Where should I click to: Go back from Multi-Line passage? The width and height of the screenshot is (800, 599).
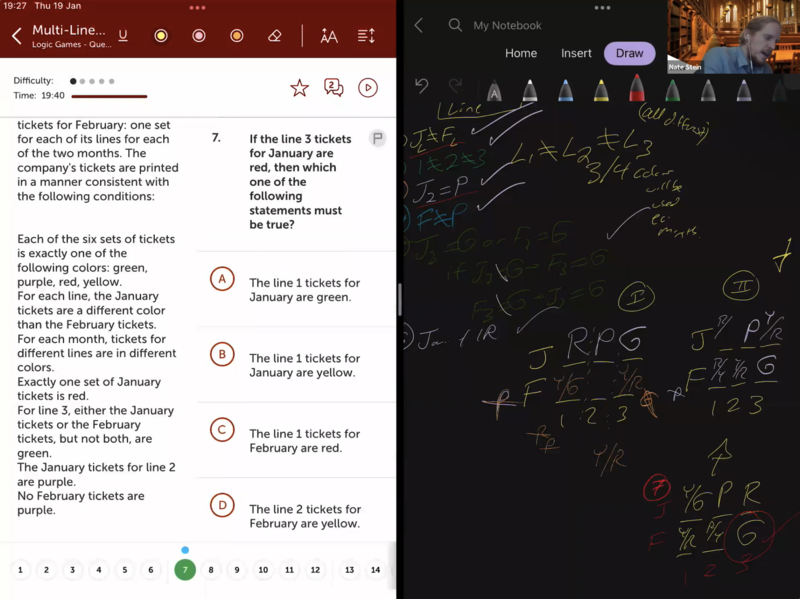(16, 36)
